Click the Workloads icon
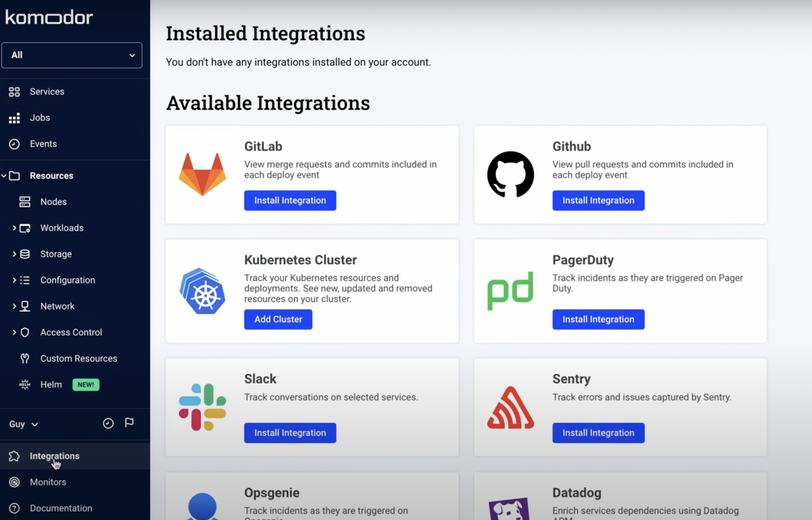Viewport: 812px width, 520px height. [25, 228]
